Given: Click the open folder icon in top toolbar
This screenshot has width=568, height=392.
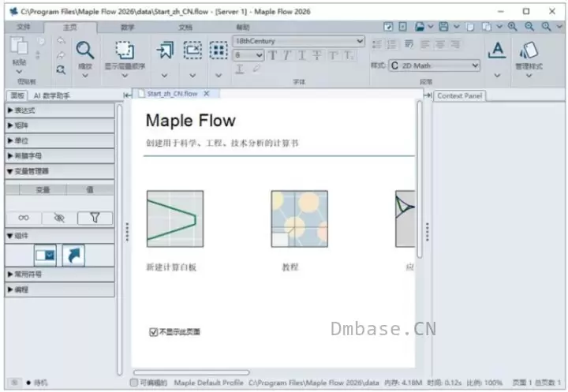Looking at the screenshot, I should 420,27.
